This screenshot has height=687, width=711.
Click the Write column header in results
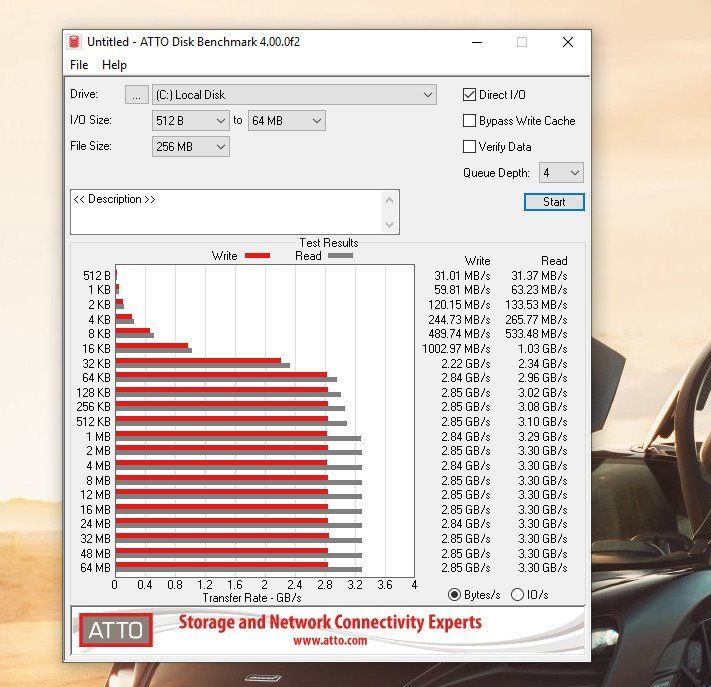coord(477,261)
